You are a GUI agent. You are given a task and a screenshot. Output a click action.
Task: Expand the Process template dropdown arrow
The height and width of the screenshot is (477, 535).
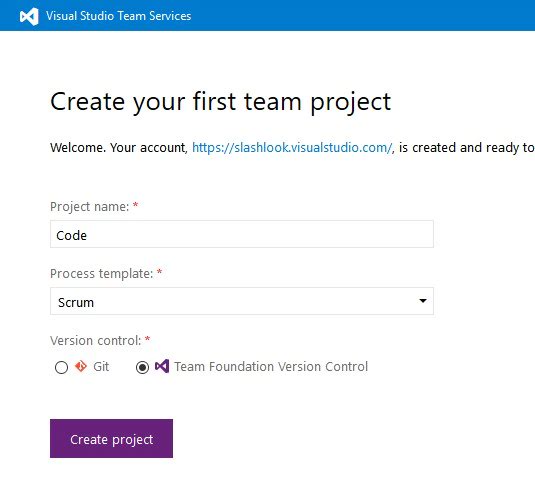coord(423,301)
